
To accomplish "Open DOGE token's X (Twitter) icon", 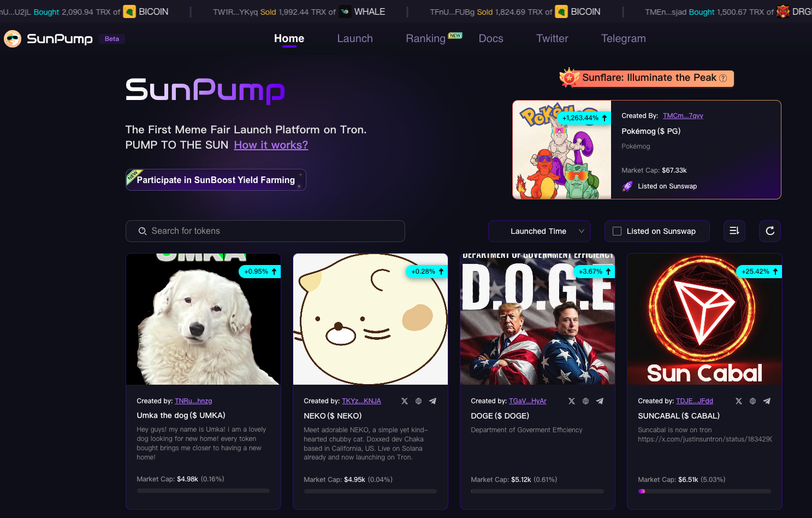I will 572,401.
